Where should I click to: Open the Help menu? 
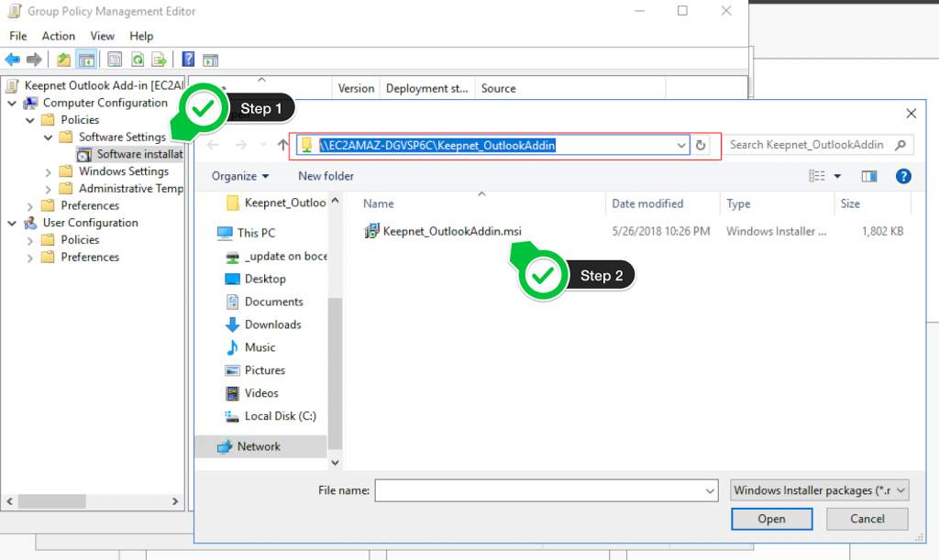[141, 36]
